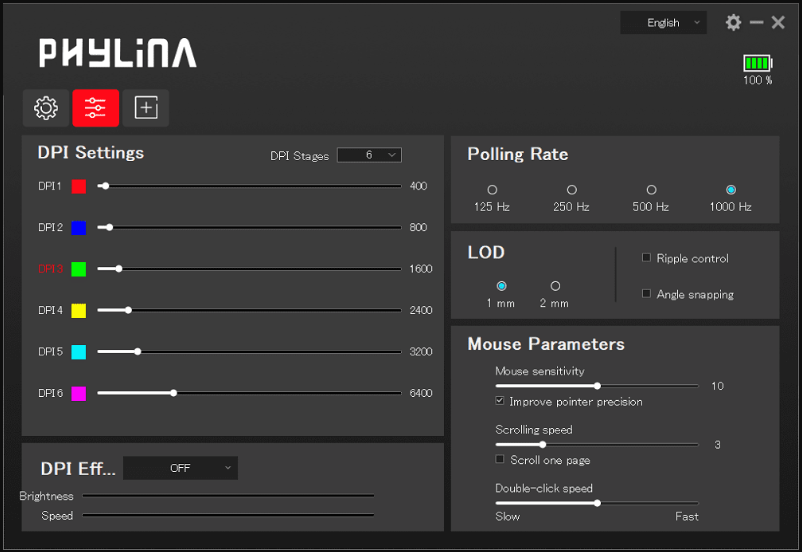Click the Mouse sensitivity slider handle

click(597, 385)
